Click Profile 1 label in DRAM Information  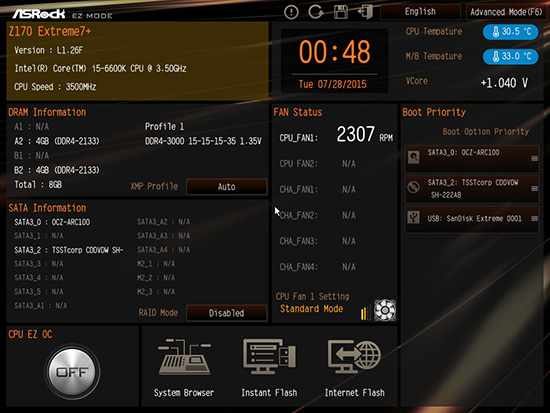(x=165, y=127)
